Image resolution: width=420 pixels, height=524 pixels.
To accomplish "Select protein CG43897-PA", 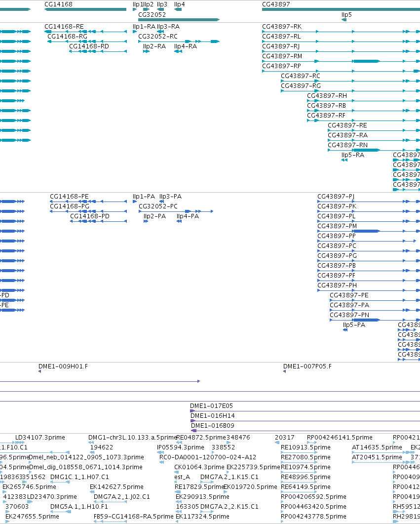I will tap(349, 305).
